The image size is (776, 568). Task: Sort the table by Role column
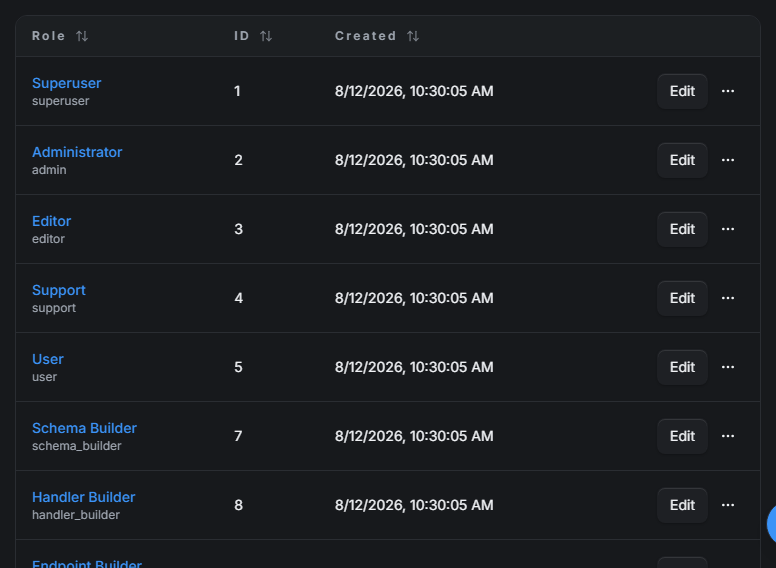[x=82, y=36]
